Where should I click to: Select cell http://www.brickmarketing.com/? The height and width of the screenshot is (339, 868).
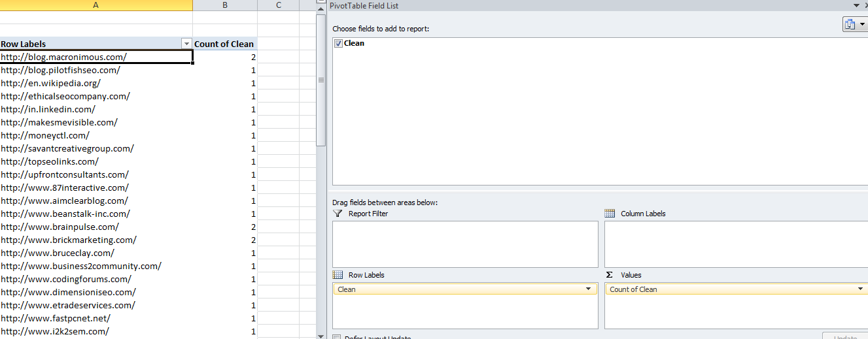tap(96, 240)
